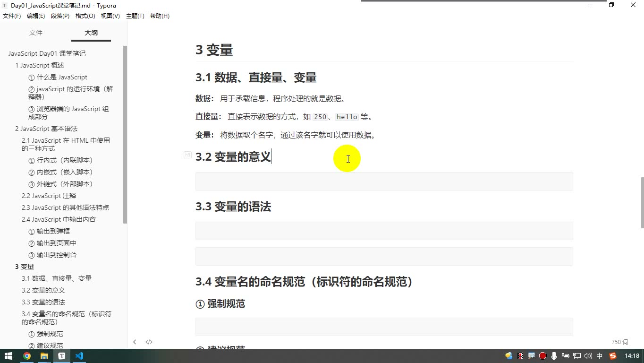This screenshot has height=363, width=644.
Task: Go to outline item 2.2 JavaScript 注释
Action: point(49,196)
